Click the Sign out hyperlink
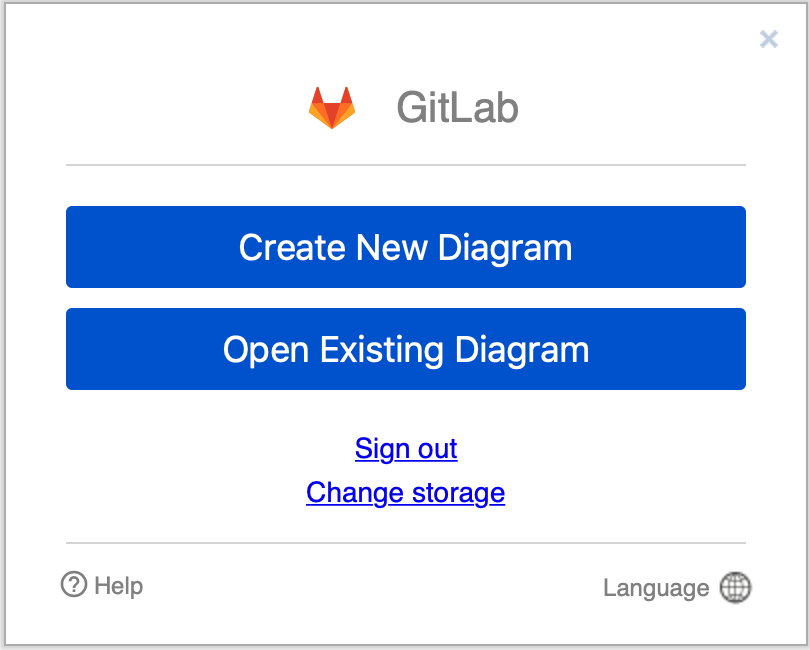The height and width of the screenshot is (650, 810). 405,448
